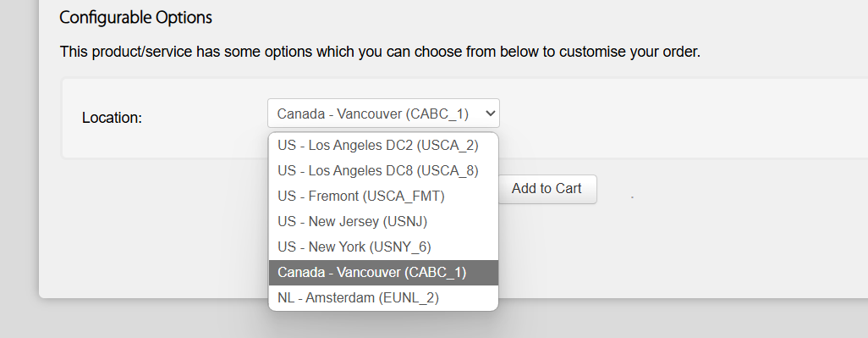Viewport: 868px width, 338px height.
Task: Click the Location field label
Action: 112,118
